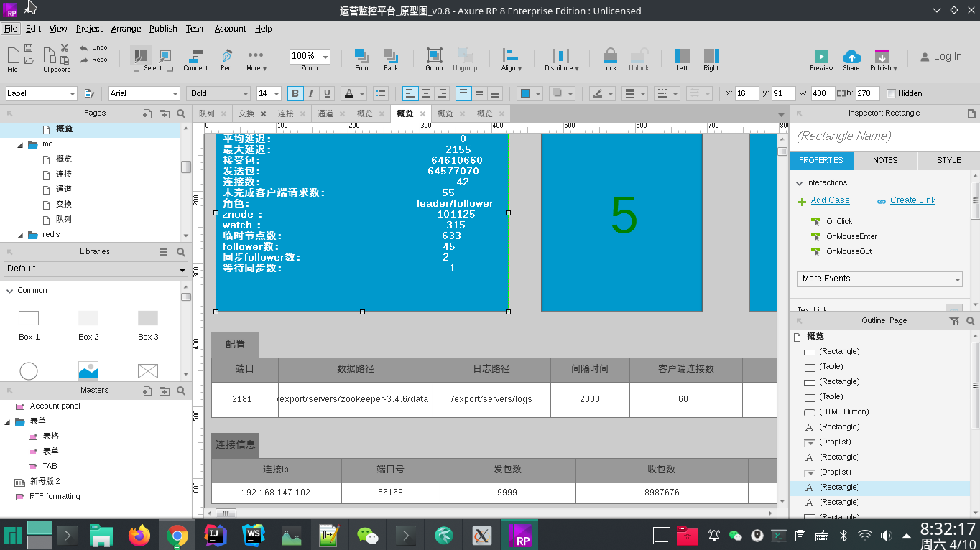The height and width of the screenshot is (550, 980).
Task: Open the More Events dropdown
Action: [879, 279]
